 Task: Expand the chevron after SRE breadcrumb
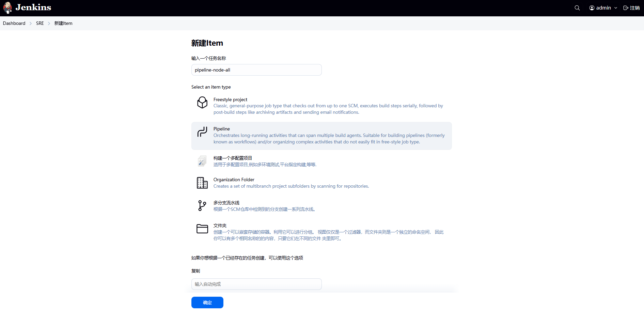click(x=49, y=24)
